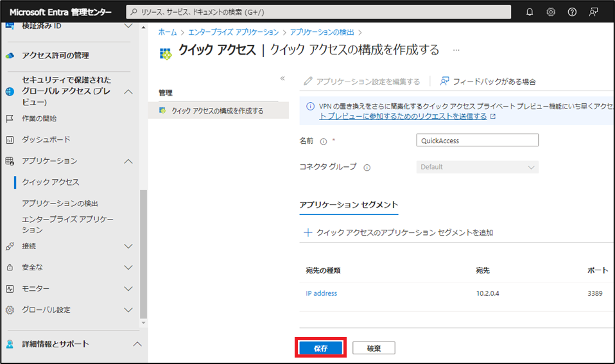Viewport: 615px width, 364px height.
Task: Click the connection icon beside 接続
Action: pos(10,247)
